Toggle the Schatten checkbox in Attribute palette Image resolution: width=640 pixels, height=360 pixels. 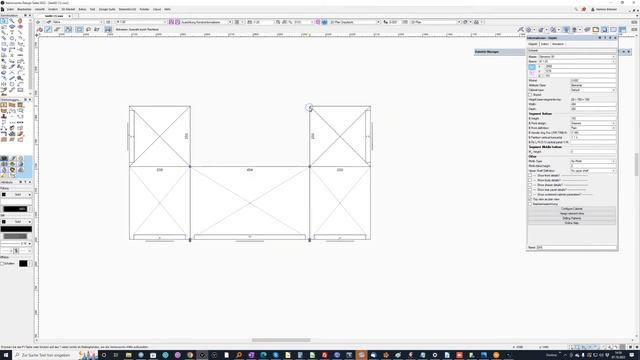[2, 264]
